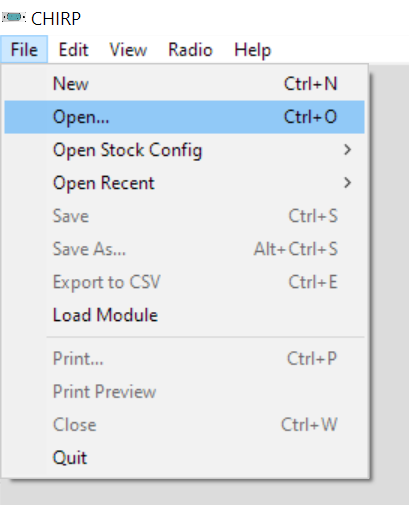Open the Help menu
The image size is (409, 505).
[253, 50]
